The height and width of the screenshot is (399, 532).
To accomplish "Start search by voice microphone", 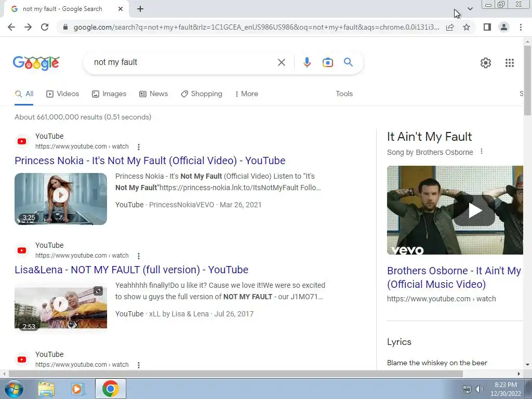I will pos(307,62).
